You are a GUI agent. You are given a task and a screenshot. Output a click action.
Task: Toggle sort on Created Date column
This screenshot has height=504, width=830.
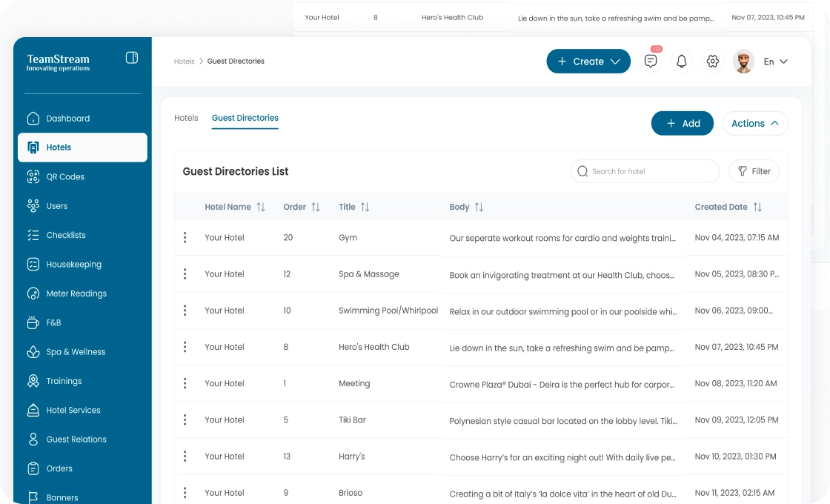757,208
